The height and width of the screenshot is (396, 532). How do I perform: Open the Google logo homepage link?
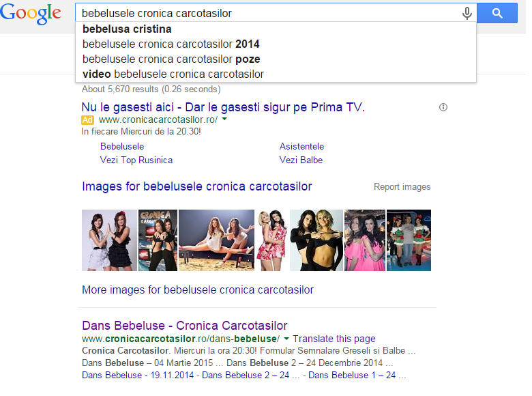click(x=31, y=14)
